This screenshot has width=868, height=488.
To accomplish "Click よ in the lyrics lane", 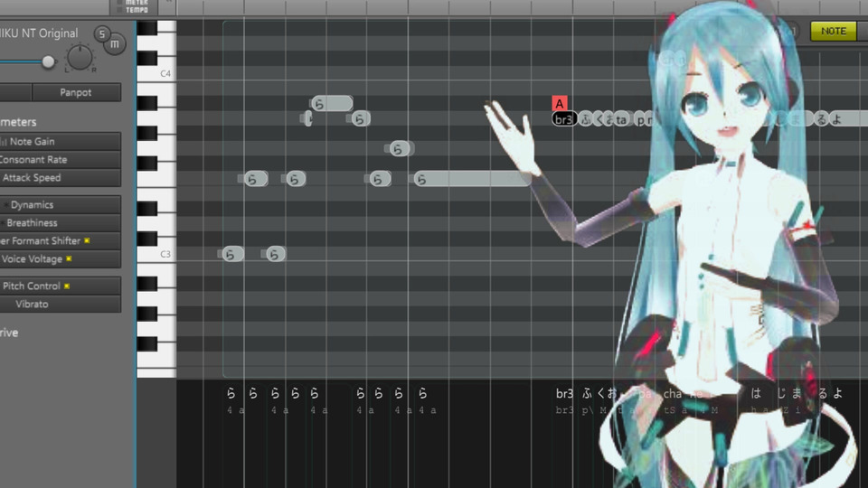I will [x=837, y=393].
